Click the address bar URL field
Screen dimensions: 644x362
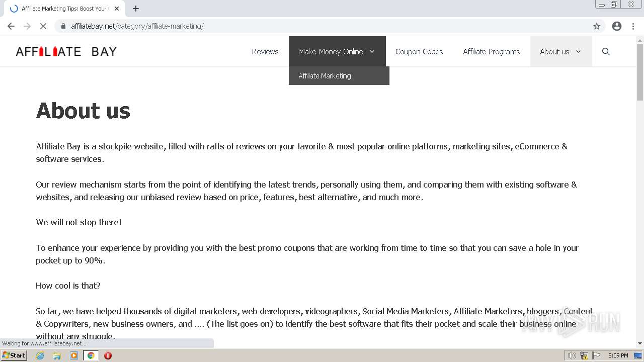coord(322,26)
